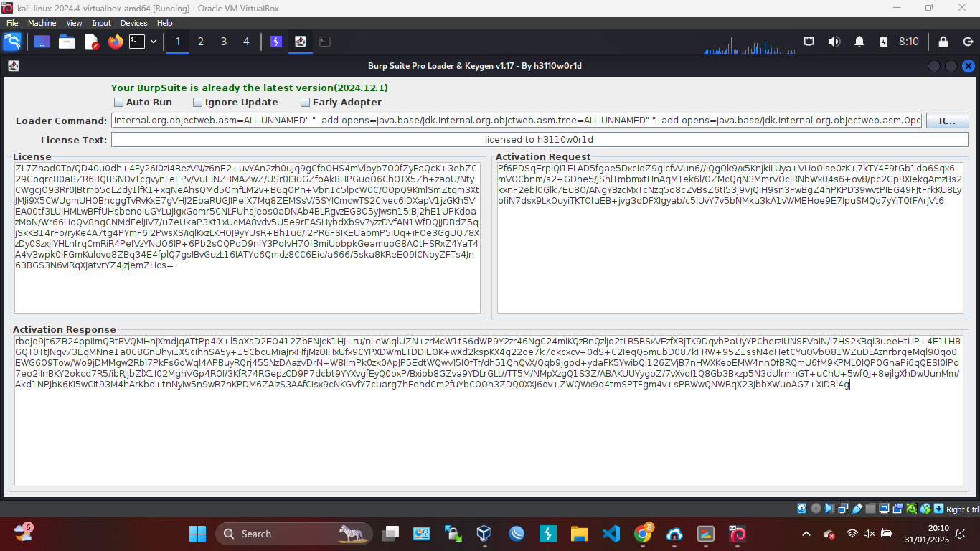Screen dimensions: 980x551
Task: Click the Windows Wi-Fi tray icon
Action: 852,534
